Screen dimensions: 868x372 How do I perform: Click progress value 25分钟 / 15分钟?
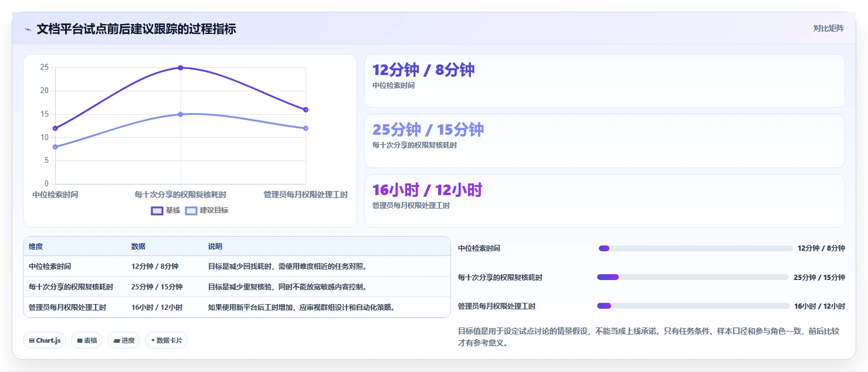point(819,277)
